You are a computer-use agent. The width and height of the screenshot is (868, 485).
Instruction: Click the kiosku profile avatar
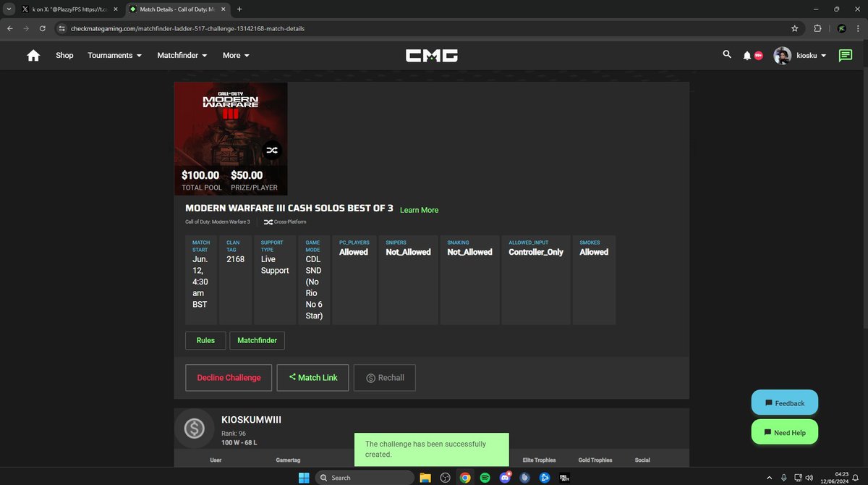click(782, 56)
